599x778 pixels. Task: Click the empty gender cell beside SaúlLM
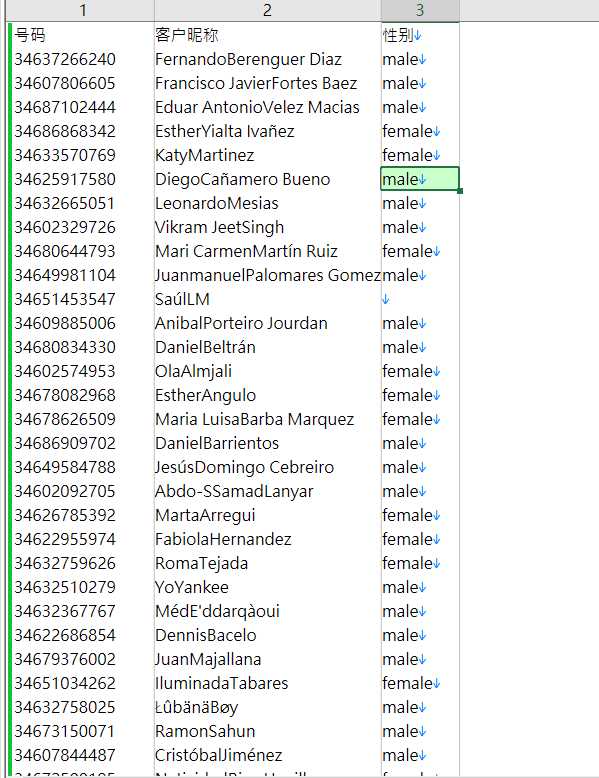tap(420, 299)
